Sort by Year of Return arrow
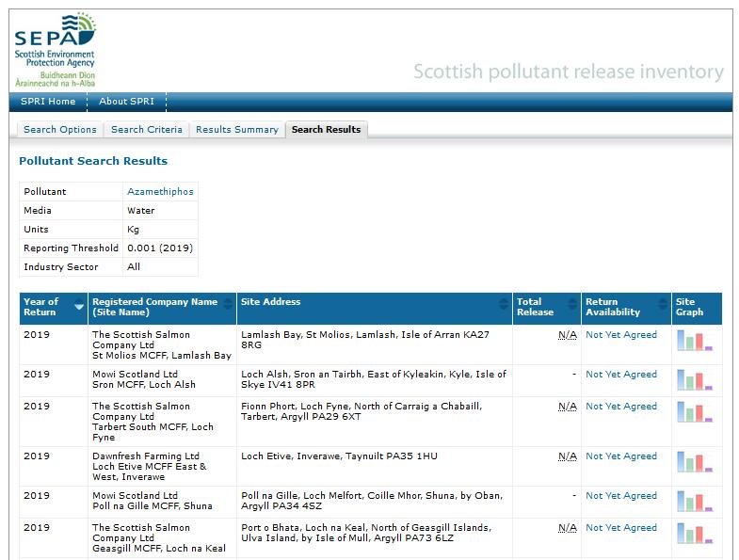This screenshot has width=739, height=560. point(79,307)
